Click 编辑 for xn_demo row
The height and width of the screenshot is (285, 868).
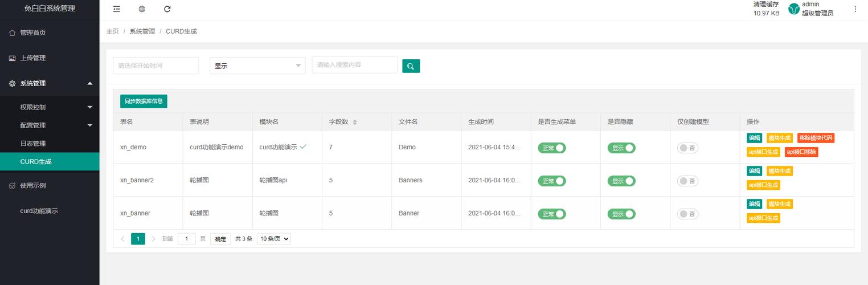(755, 138)
